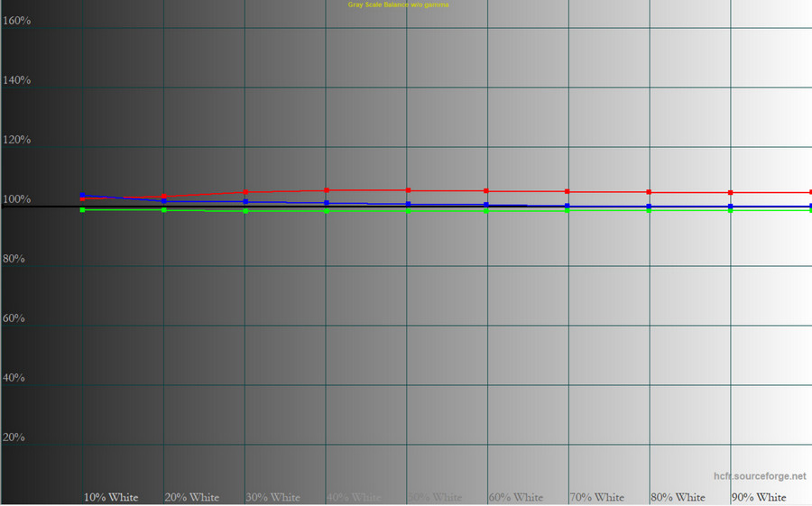This screenshot has height=506, width=812.
Task: Click the 20% White x-axis label
Action: pos(192,497)
